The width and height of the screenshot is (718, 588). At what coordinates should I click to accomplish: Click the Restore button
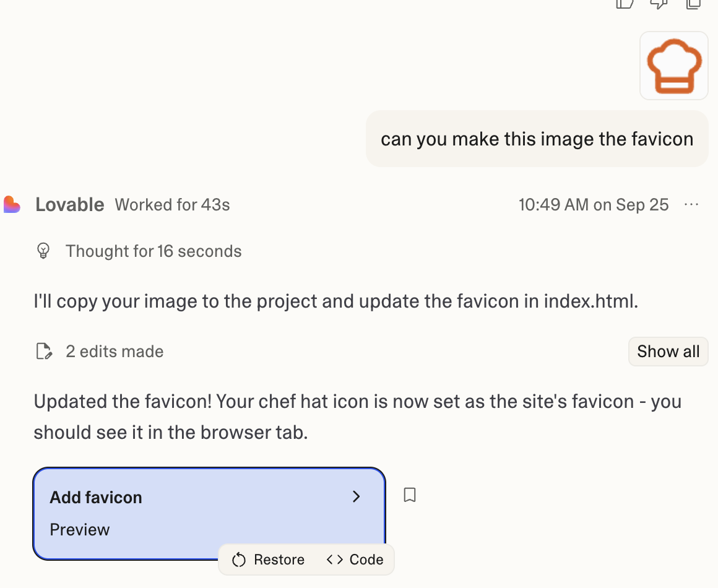coord(268,560)
